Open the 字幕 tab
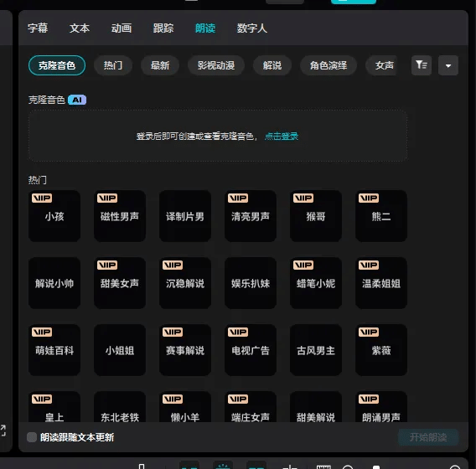The height and width of the screenshot is (469, 476). pyautogui.click(x=38, y=28)
